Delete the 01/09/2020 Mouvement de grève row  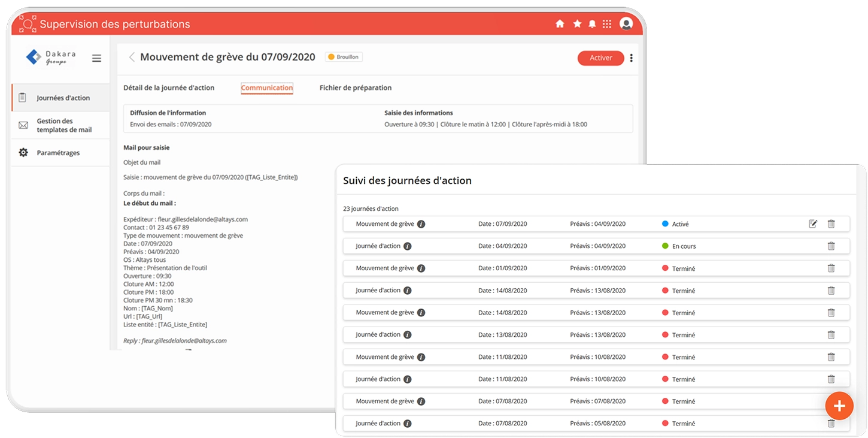831,268
